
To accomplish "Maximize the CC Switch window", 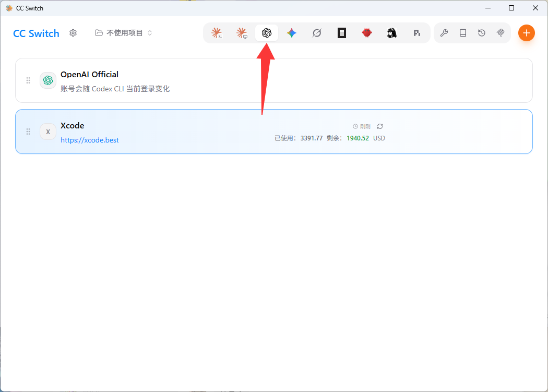I will click(x=511, y=8).
